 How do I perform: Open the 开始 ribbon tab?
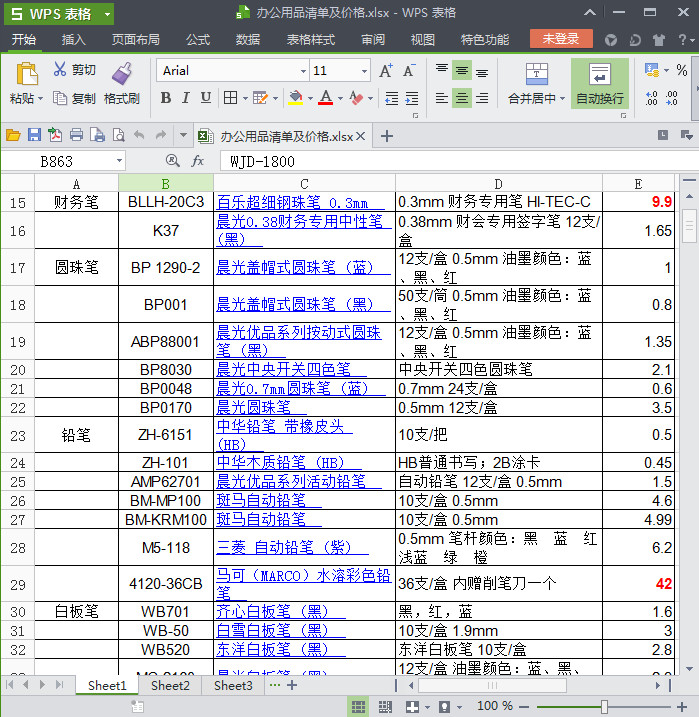[x=24, y=40]
